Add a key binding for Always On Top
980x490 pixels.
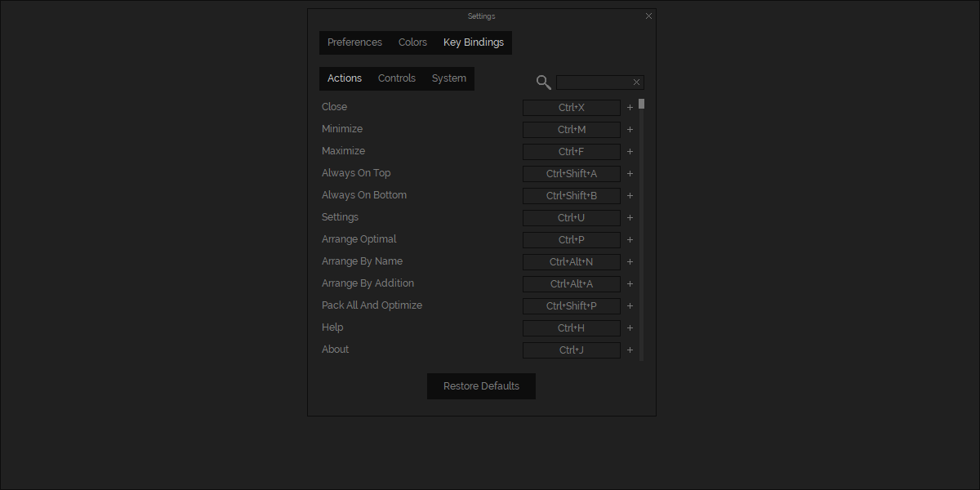pyautogui.click(x=630, y=174)
